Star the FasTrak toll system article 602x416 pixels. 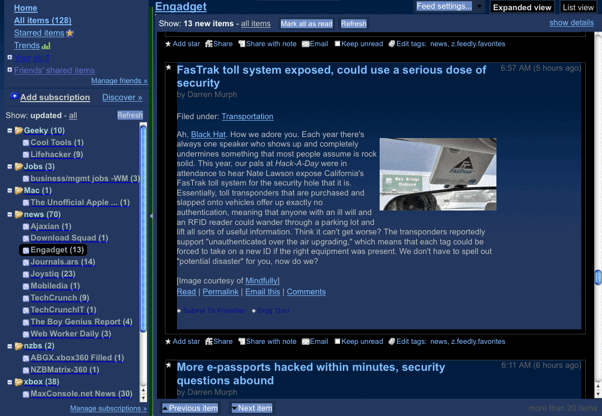(168, 68)
